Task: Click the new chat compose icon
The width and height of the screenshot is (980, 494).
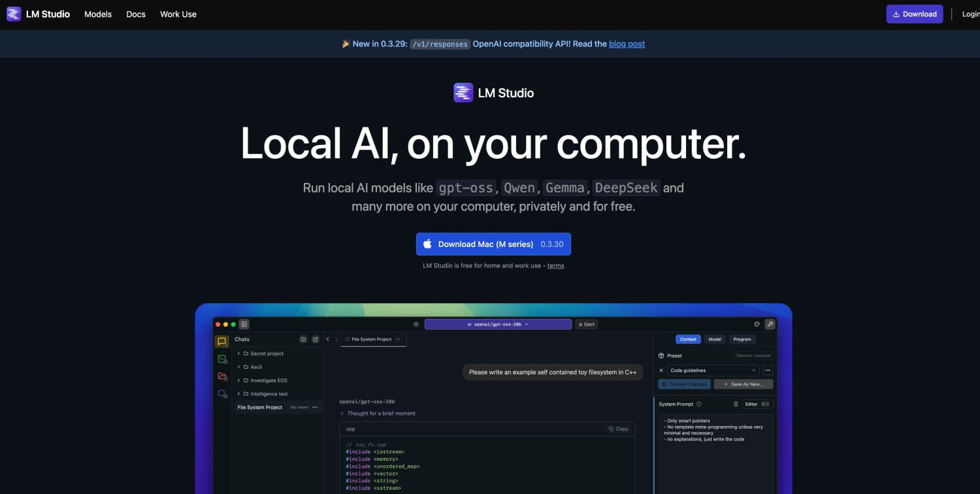Action: point(316,339)
